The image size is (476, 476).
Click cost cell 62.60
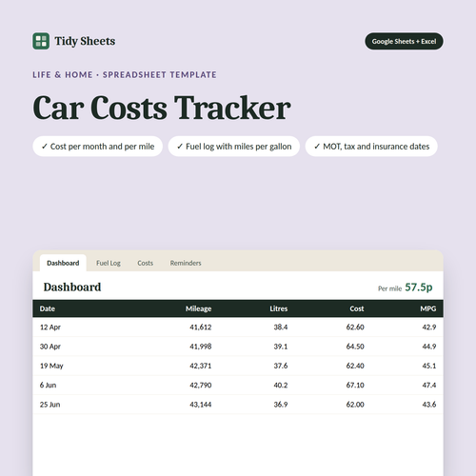tap(355, 327)
